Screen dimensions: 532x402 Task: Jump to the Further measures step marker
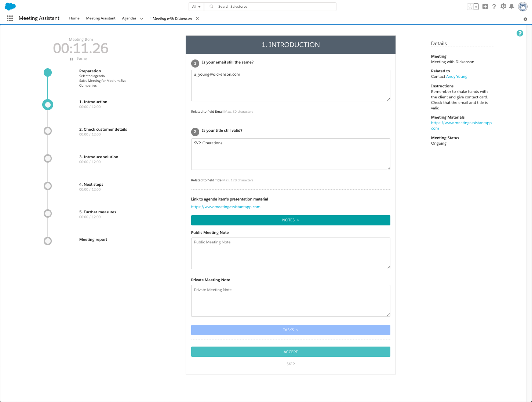pyautogui.click(x=48, y=213)
